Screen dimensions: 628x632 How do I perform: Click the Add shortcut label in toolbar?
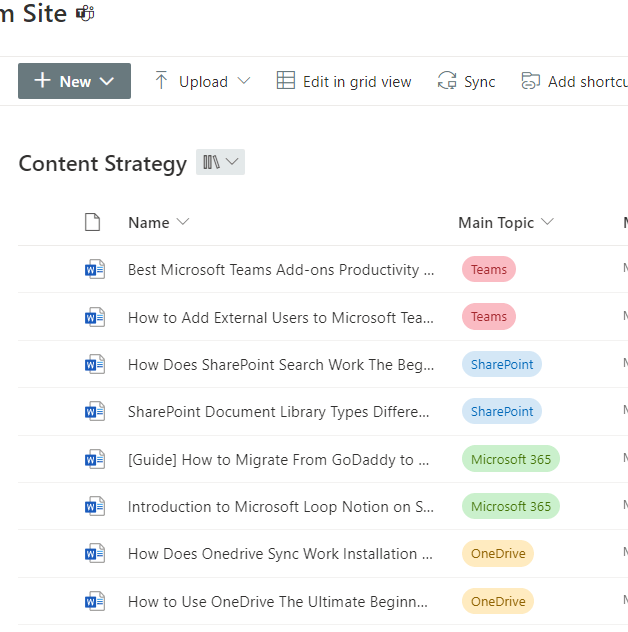pyautogui.click(x=588, y=82)
